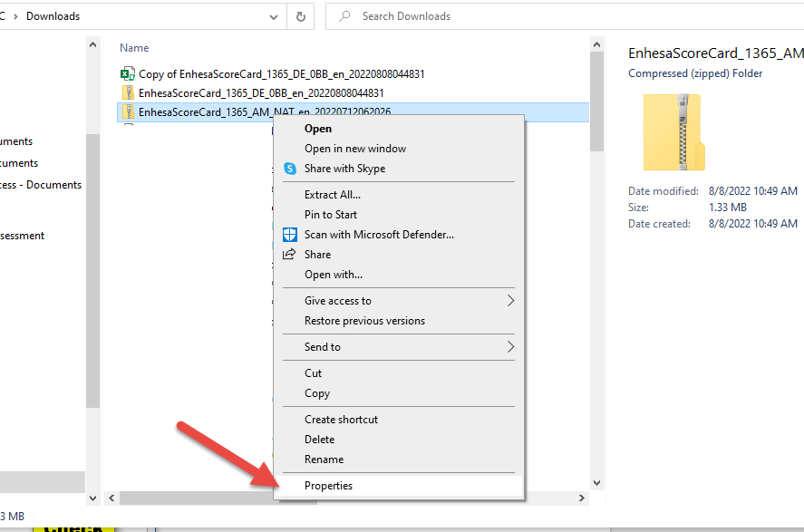The image size is (804, 532).
Task: Click the Search Downloads field
Action: click(x=564, y=16)
